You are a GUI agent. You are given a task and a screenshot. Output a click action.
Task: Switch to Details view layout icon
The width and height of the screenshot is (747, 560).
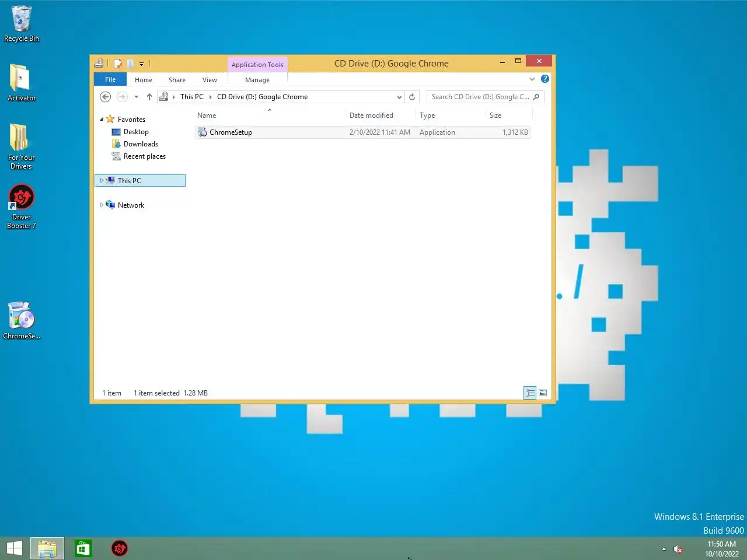click(x=530, y=393)
